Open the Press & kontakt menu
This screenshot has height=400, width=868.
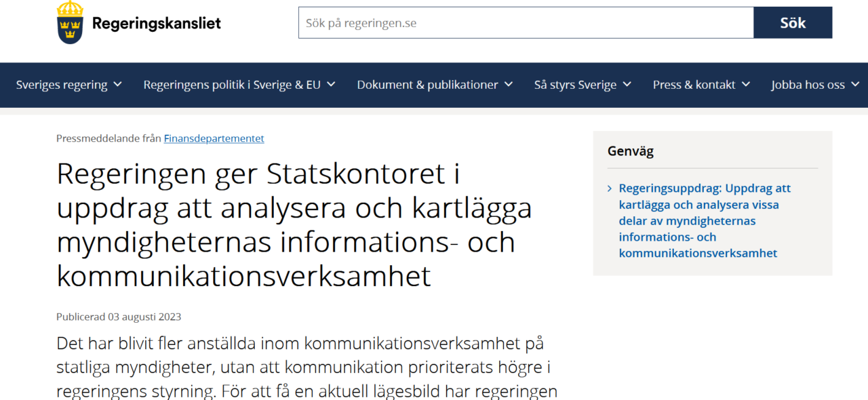[x=694, y=85]
